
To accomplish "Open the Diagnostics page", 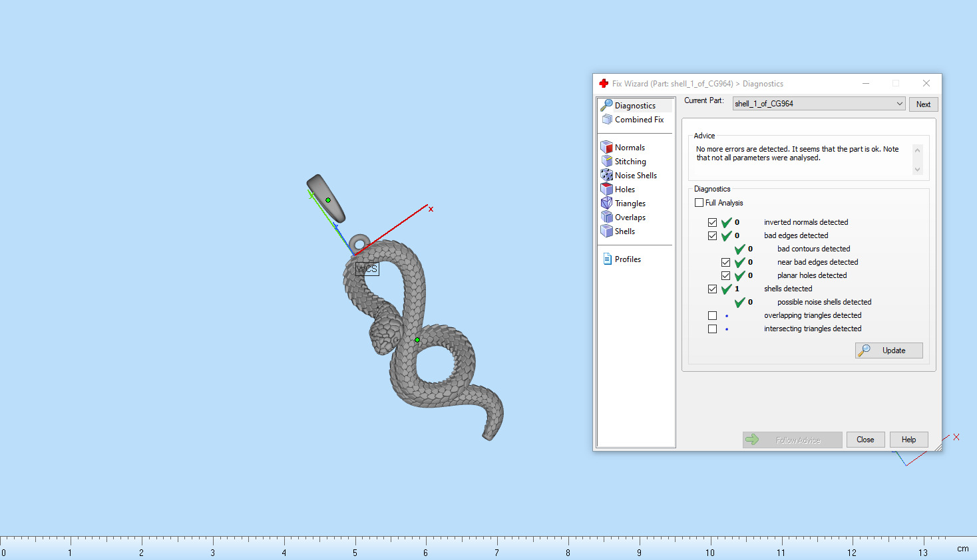I will (635, 105).
